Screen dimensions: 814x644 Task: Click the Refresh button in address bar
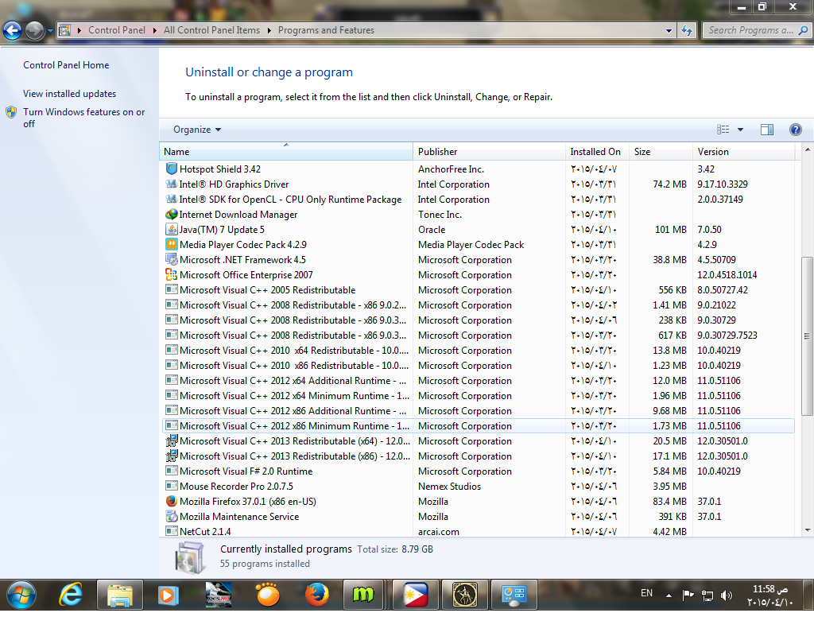tap(687, 31)
